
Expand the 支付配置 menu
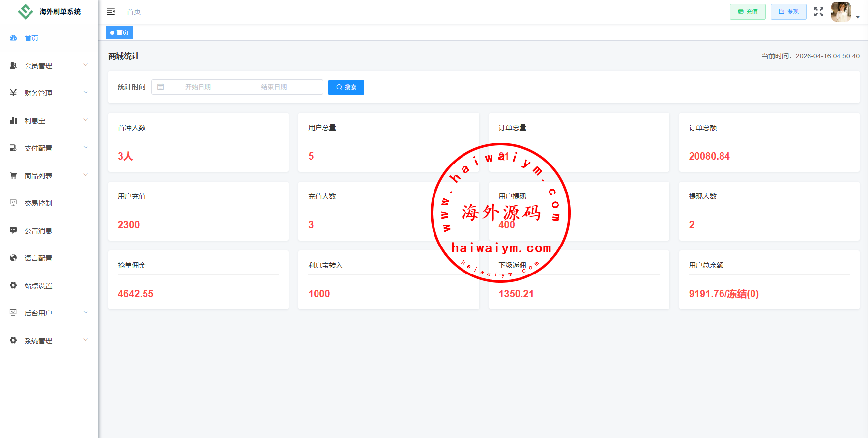pyautogui.click(x=49, y=148)
